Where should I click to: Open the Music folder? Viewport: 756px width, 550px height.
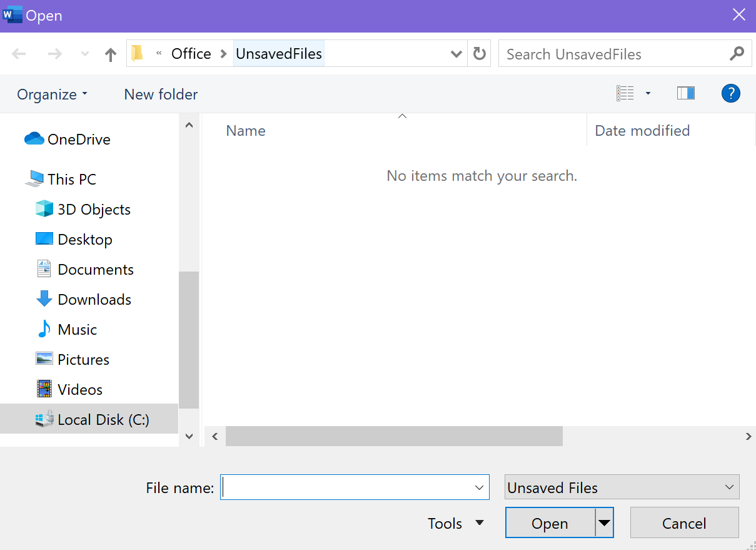click(x=67, y=330)
